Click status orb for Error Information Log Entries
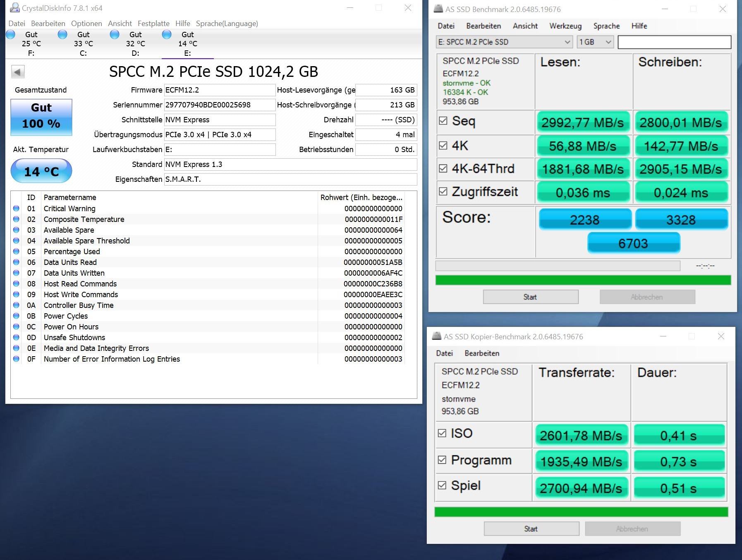 coord(16,359)
